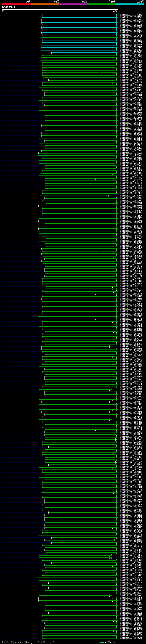Select hit label UniRef100_B9RLJ1
This screenshot has height=644, width=146.
131,72
